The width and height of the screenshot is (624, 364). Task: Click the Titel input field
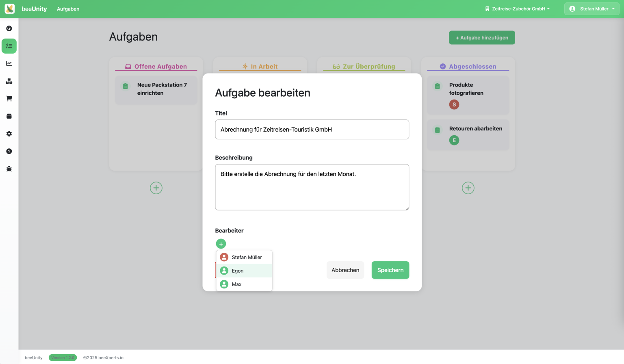tap(312, 130)
